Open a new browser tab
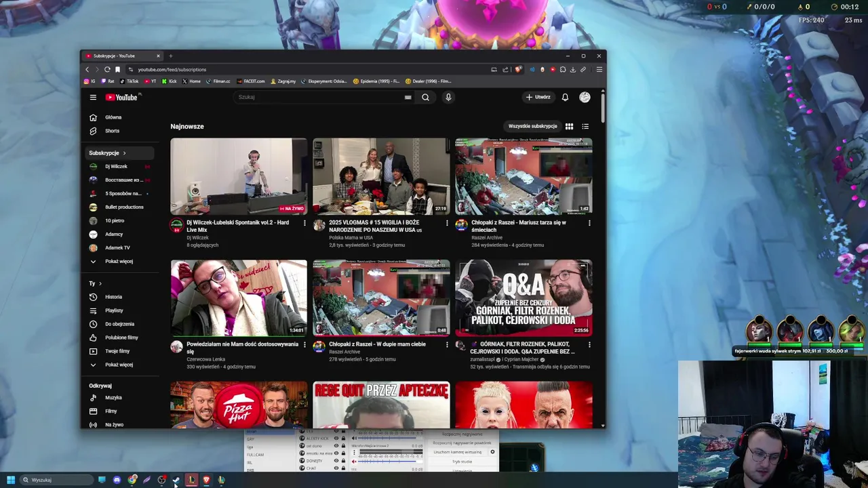Screen dimensions: 868x488 pyautogui.click(x=171, y=56)
